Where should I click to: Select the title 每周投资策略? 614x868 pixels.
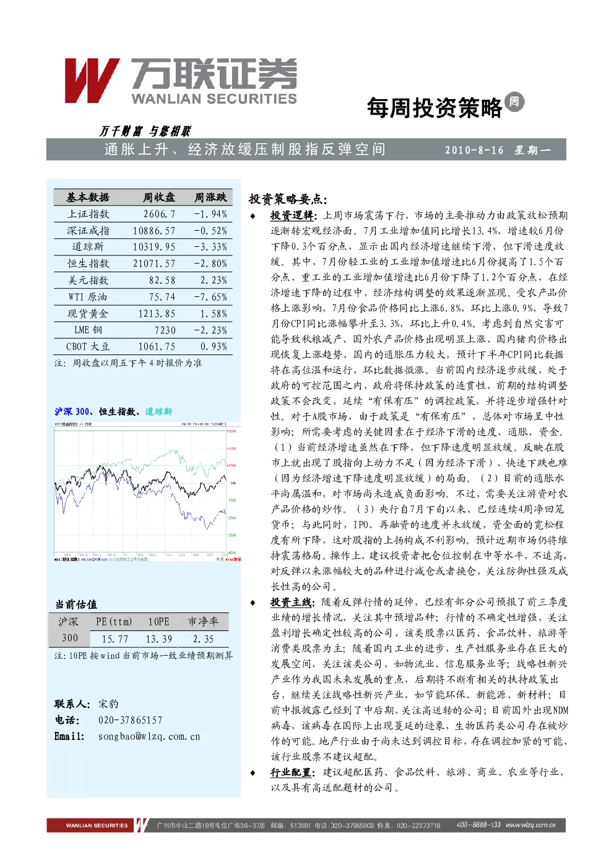click(435, 108)
